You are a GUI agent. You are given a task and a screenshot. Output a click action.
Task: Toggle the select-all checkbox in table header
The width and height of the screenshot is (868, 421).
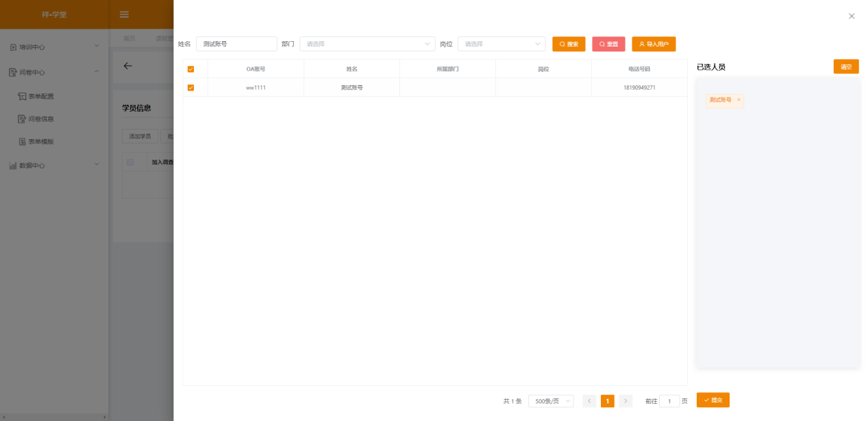tap(190, 69)
